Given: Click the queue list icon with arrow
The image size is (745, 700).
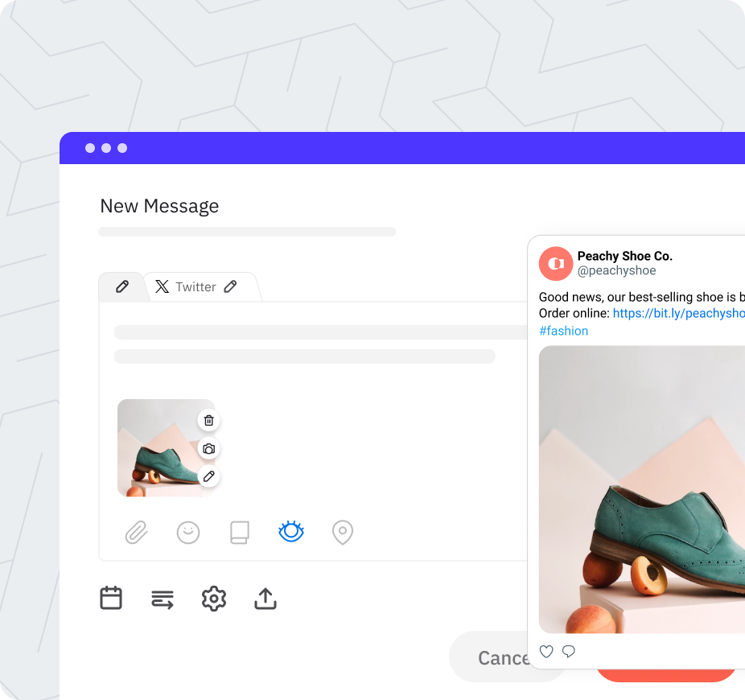Looking at the screenshot, I should [163, 599].
